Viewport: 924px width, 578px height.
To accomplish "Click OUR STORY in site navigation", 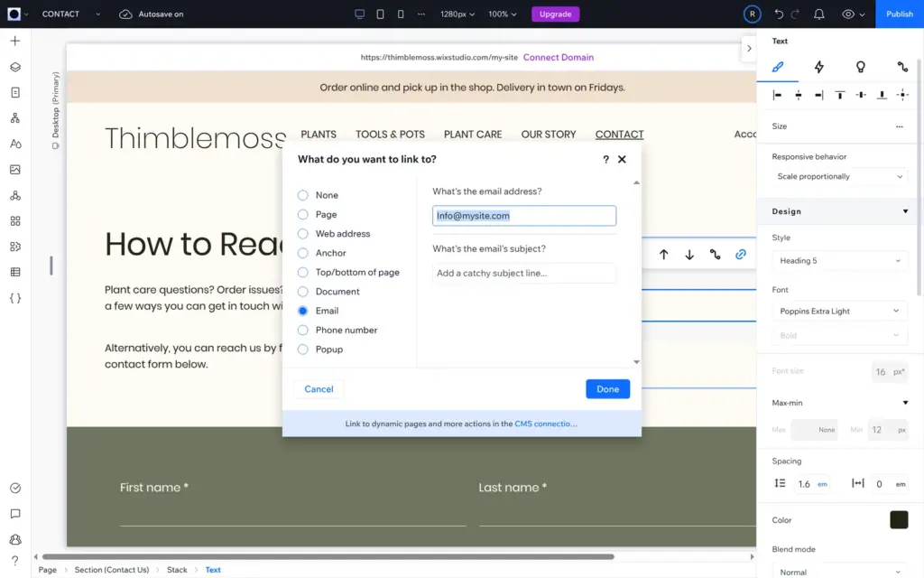I will click(548, 135).
